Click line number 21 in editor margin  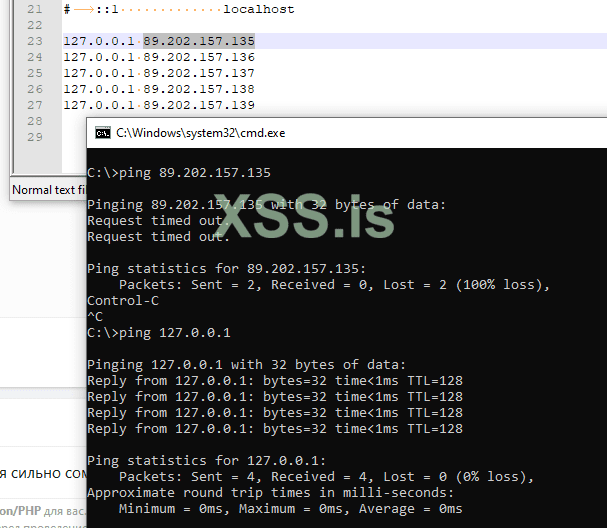click(35, 9)
